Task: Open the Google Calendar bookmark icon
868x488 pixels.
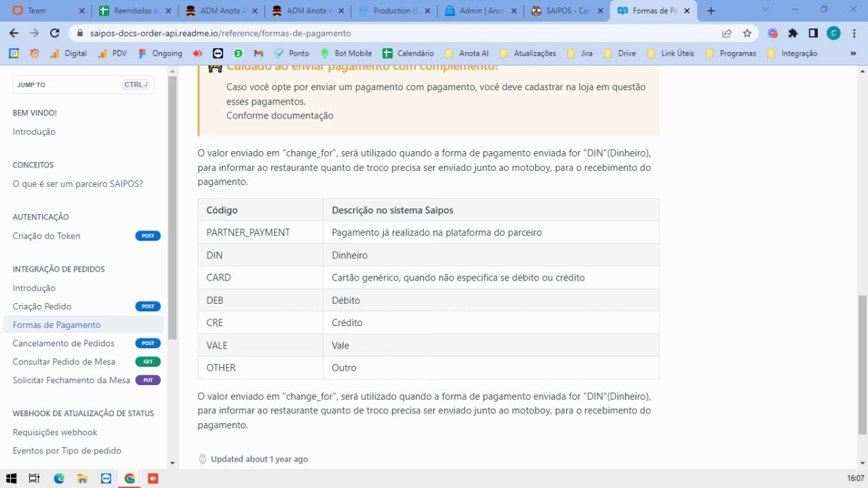Action: pos(14,53)
